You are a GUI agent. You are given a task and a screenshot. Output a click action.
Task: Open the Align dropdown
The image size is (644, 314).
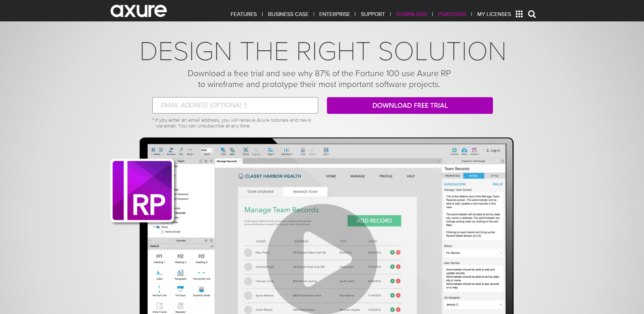click(271, 152)
